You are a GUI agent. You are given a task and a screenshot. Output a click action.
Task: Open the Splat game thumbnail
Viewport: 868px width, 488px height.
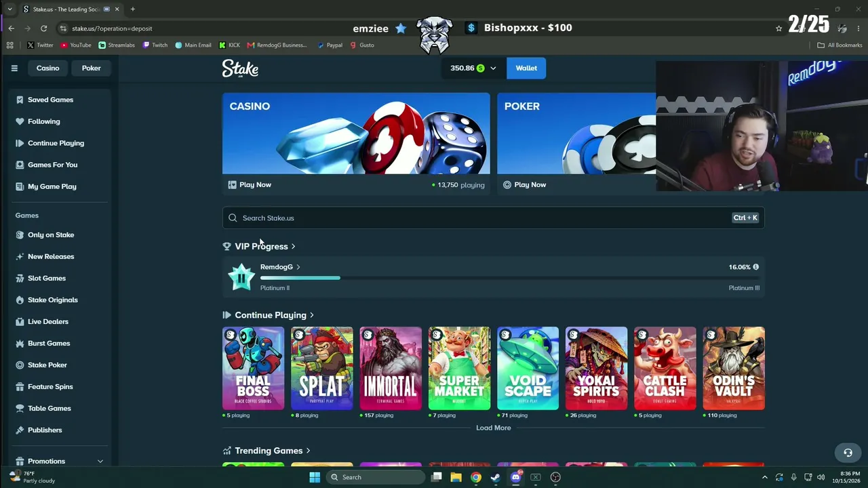(322, 368)
